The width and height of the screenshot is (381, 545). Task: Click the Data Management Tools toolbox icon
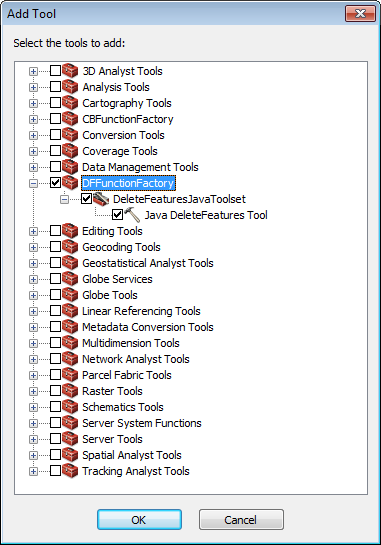click(70, 167)
